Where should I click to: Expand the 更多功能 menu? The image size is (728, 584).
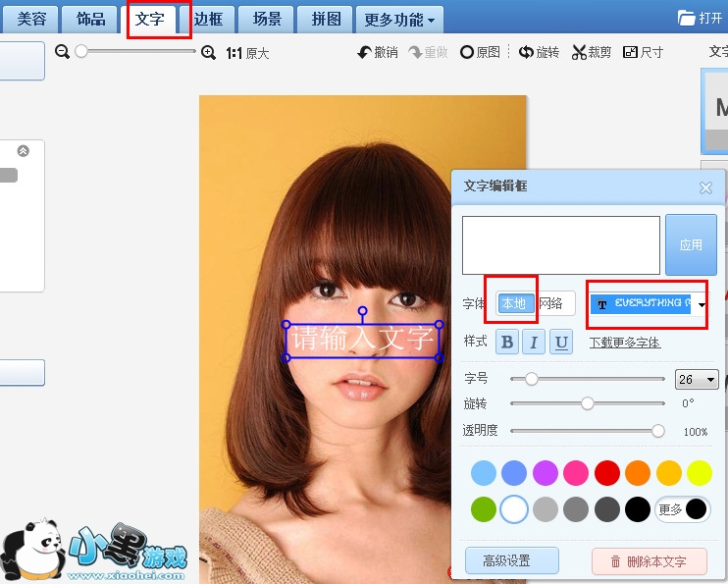[x=398, y=19]
